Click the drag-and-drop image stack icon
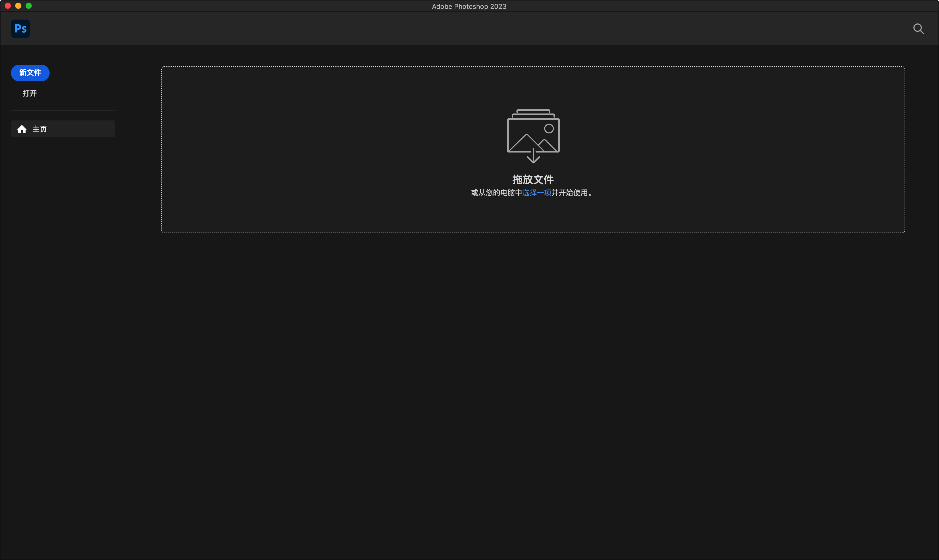This screenshot has width=939, height=560. click(533, 136)
